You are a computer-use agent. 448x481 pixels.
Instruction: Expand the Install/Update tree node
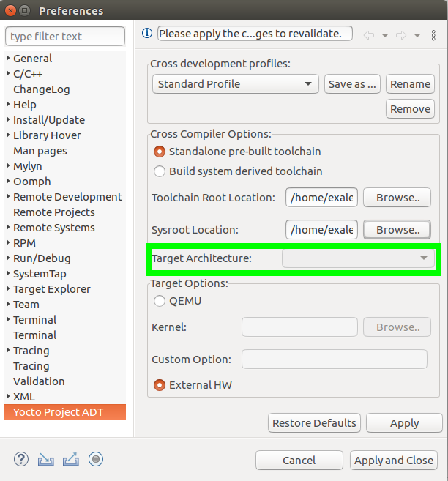(8, 119)
